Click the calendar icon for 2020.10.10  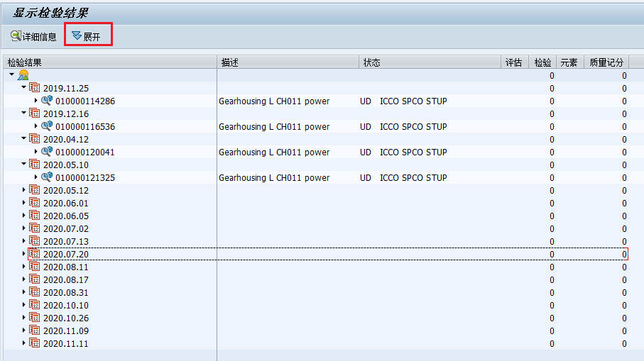35,304
